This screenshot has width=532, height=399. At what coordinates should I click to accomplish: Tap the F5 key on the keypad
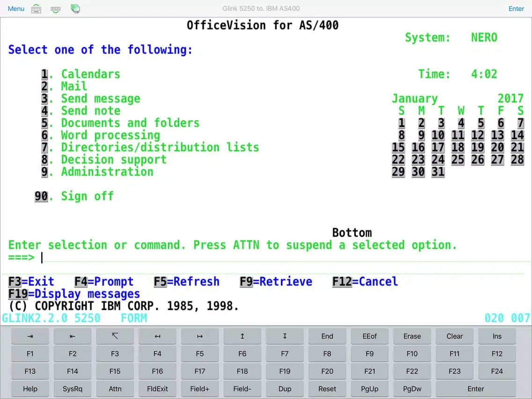pyautogui.click(x=200, y=354)
